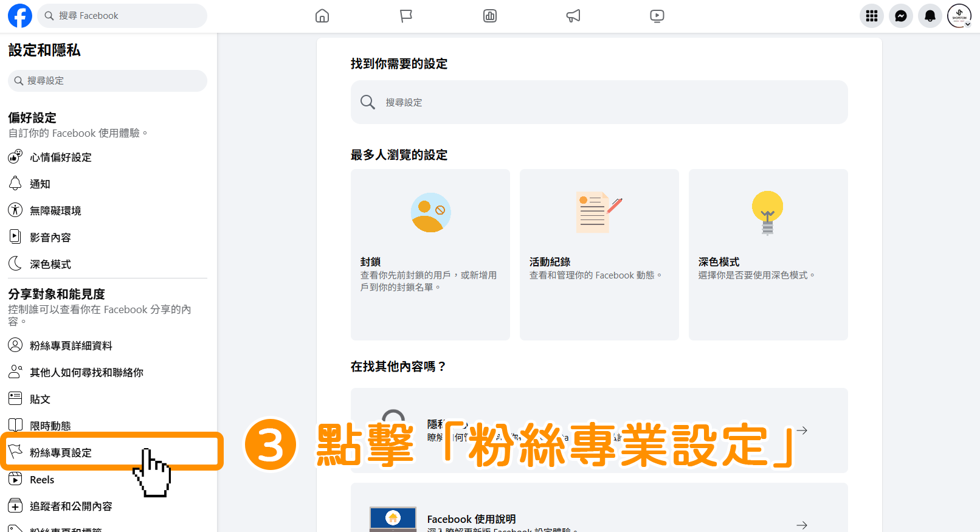980x532 pixels.
Task: Open the Facebook 使用說明 card
Action: click(599, 508)
